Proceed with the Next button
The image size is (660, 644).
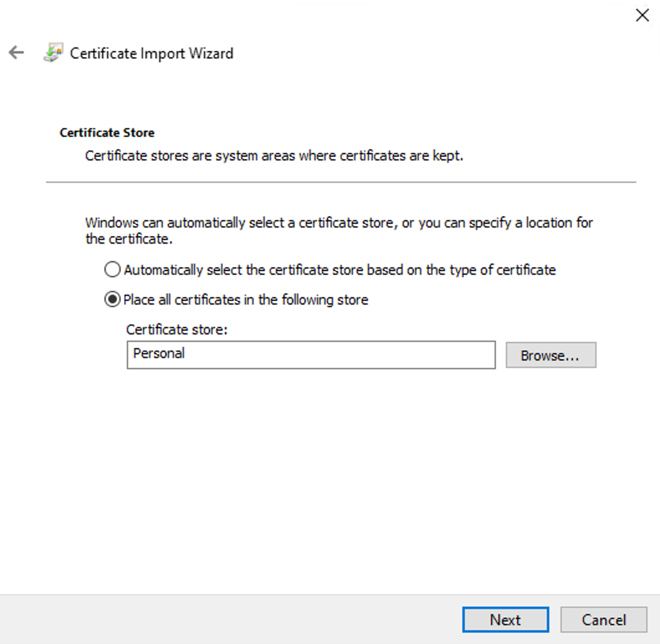point(505,620)
